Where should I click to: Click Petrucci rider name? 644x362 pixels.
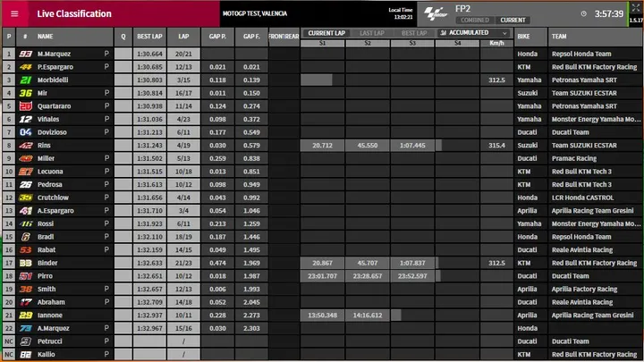point(50,341)
